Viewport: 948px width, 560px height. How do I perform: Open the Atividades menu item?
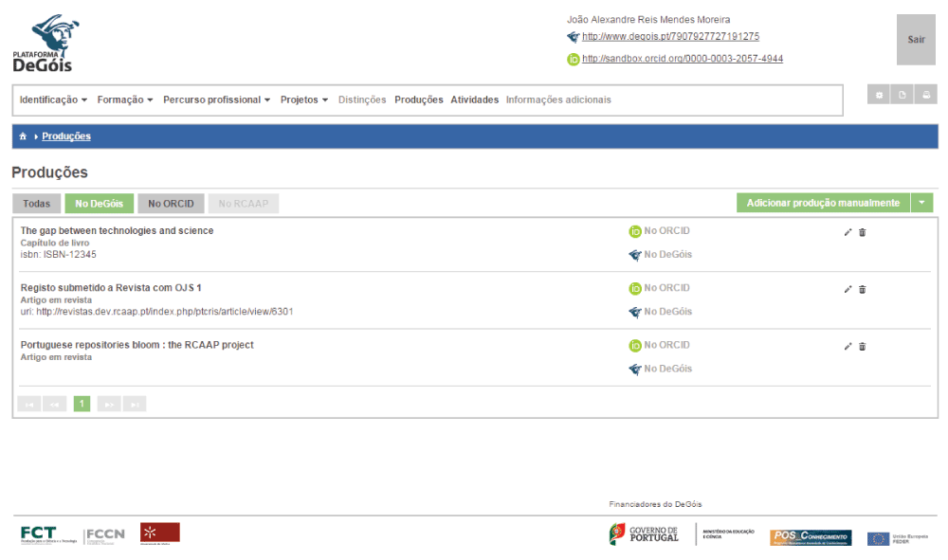click(474, 99)
